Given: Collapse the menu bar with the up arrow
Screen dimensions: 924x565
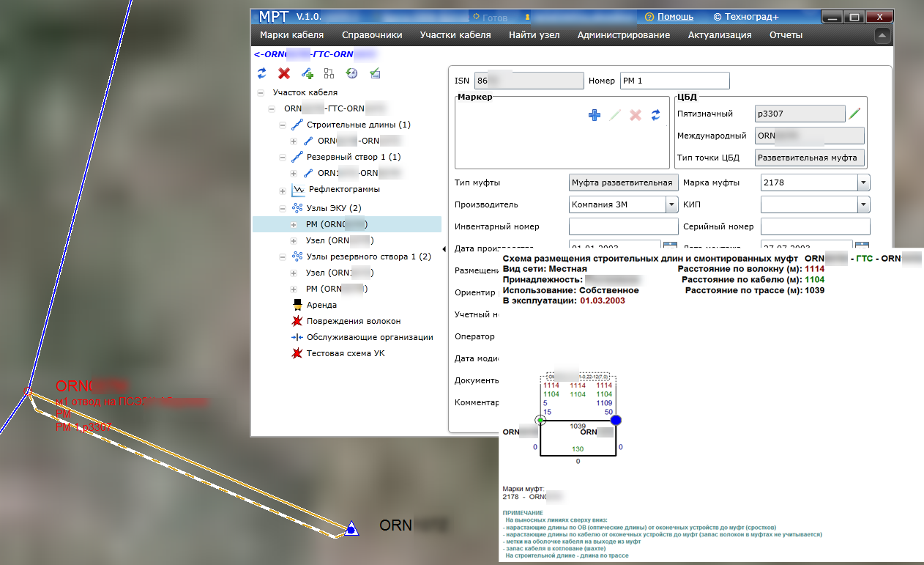Looking at the screenshot, I should click(882, 34).
